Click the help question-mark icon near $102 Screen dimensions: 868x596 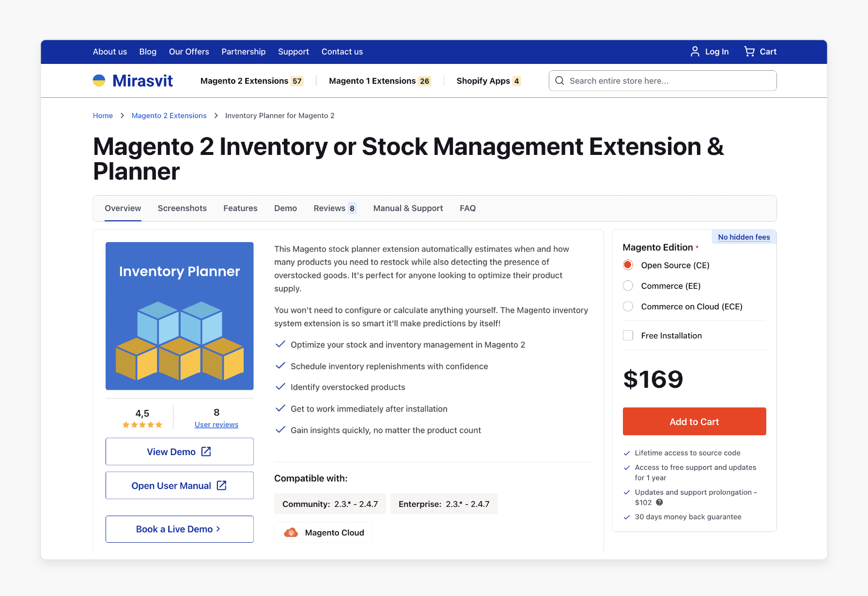[x=659, y=502]
